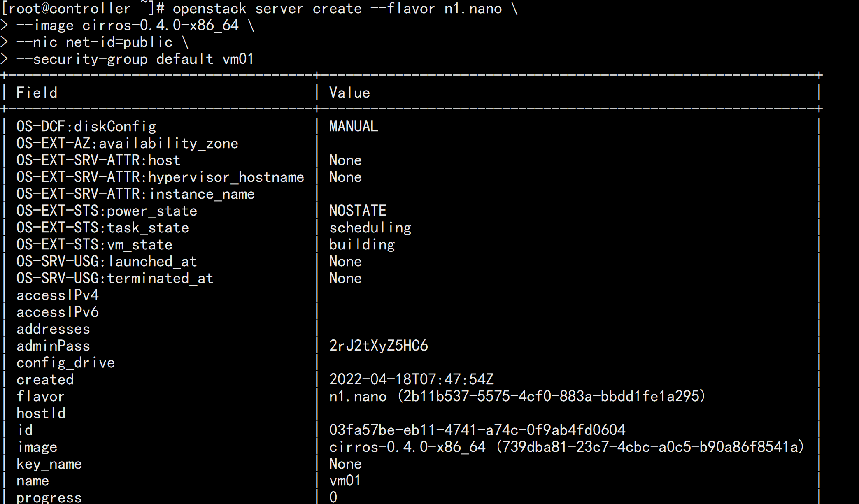Screen dimensions: 859x504
Task: Click the 'MANUAL' value
Action: click(x=354, y=126)
